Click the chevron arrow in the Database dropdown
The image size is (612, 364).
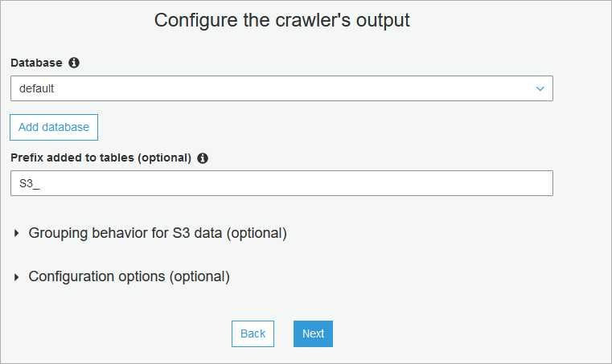[540, 88]
